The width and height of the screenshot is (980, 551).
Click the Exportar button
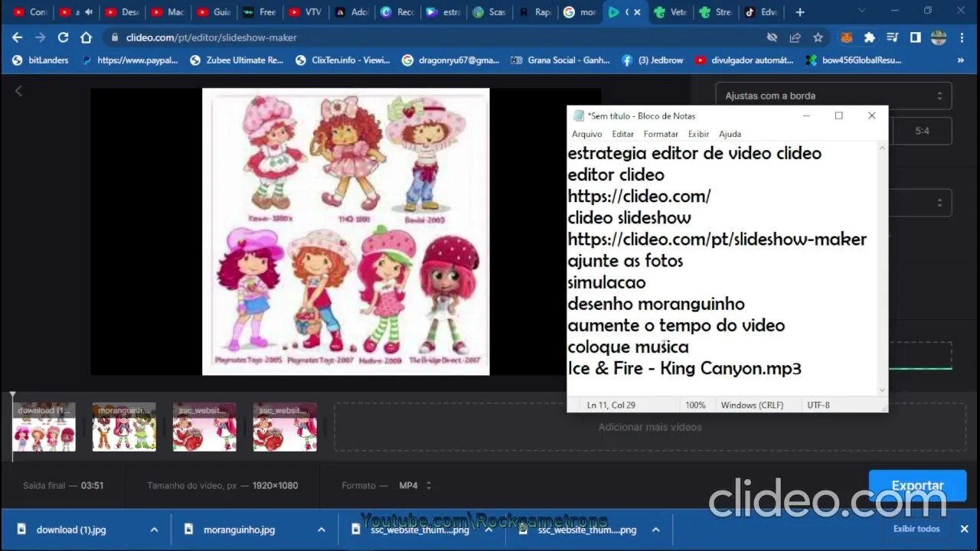tap(917, 485)
